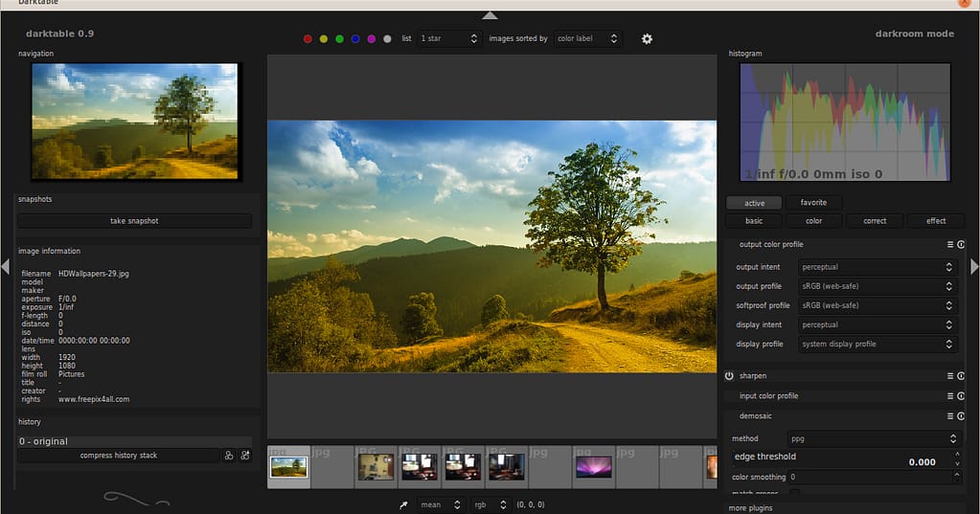Open presets menu for demosaic module
Screen dimensions: 980x514
[950, 416]
